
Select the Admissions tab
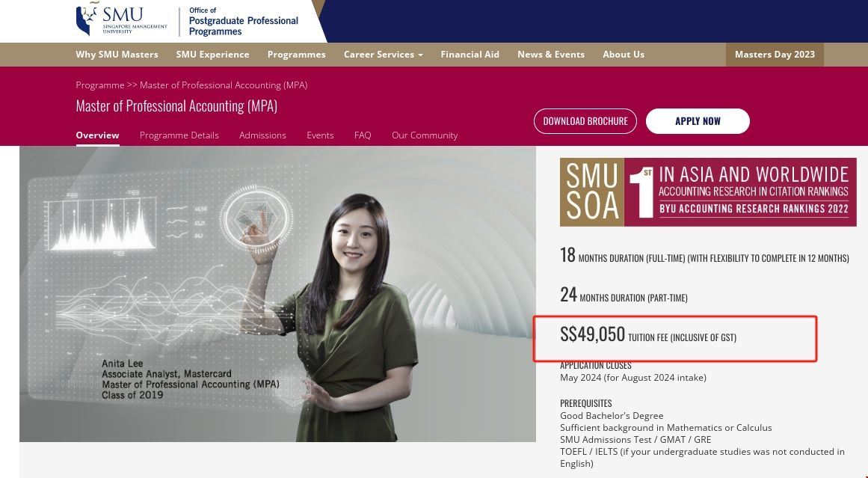coord(262,135)
